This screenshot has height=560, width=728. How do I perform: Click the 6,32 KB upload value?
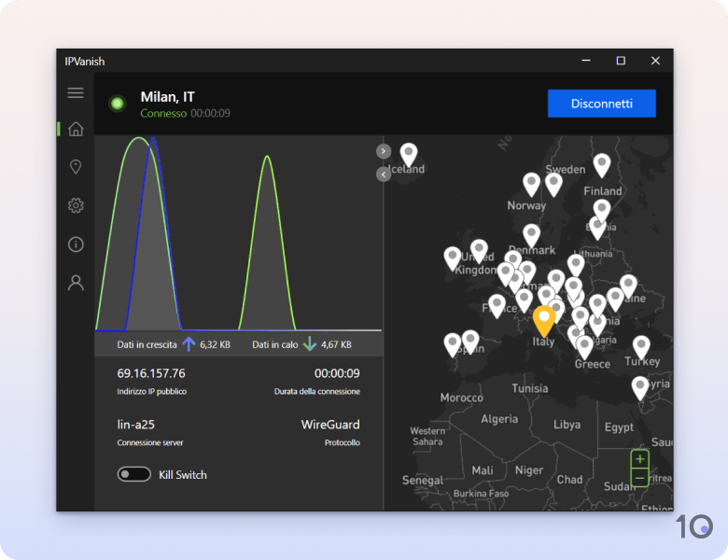click(215, 344)
